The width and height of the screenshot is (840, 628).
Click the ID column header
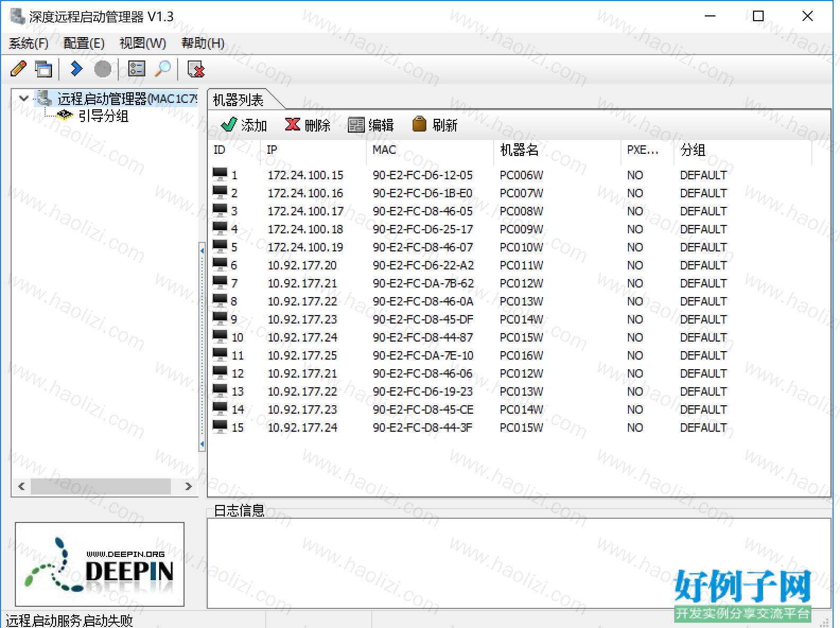coord(234,150)
